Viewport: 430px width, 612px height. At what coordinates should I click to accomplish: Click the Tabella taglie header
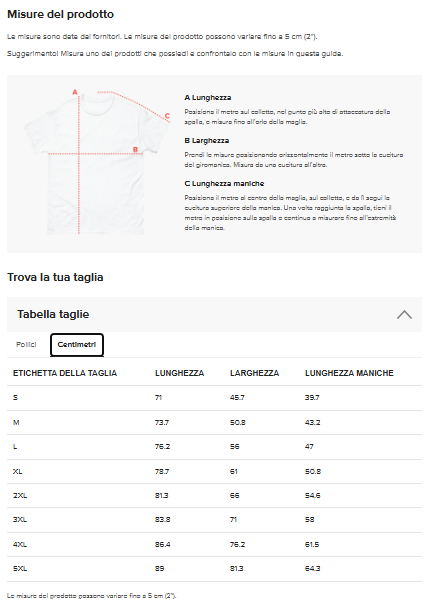click(x=214, y=315)
